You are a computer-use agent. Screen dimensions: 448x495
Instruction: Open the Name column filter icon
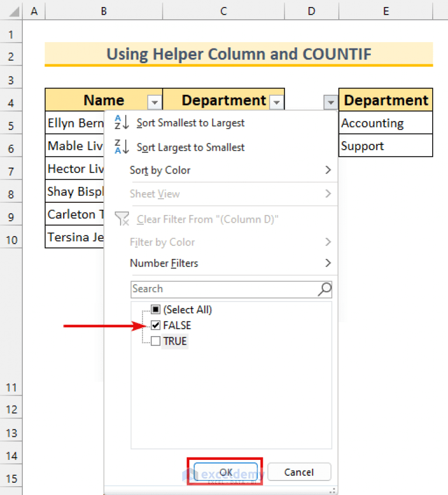(154, 102)
